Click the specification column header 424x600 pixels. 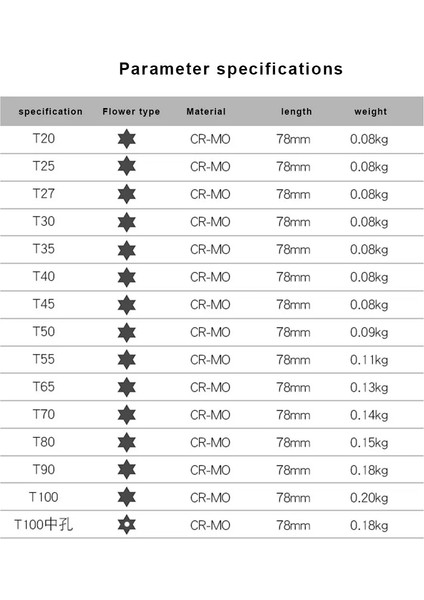(x=51, y=112)
